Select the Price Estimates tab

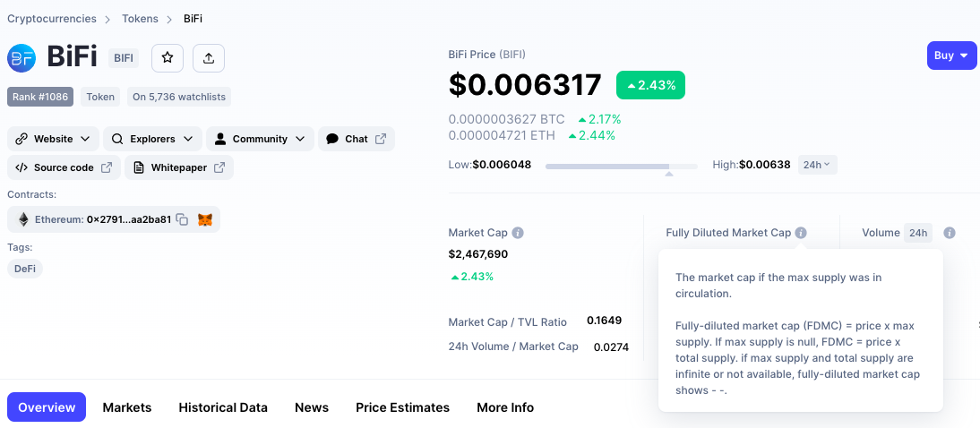click(x=402, y=407)
